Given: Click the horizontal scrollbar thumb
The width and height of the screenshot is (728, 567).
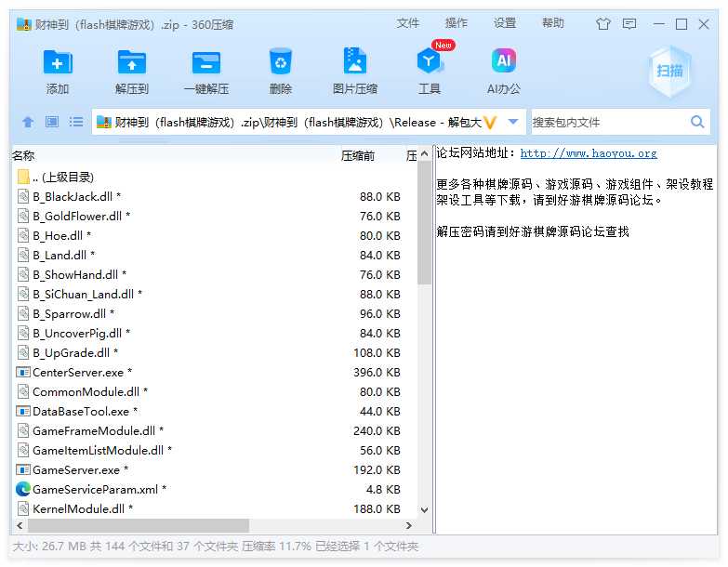Looking at the screenshot, I should tap(139, 526).
